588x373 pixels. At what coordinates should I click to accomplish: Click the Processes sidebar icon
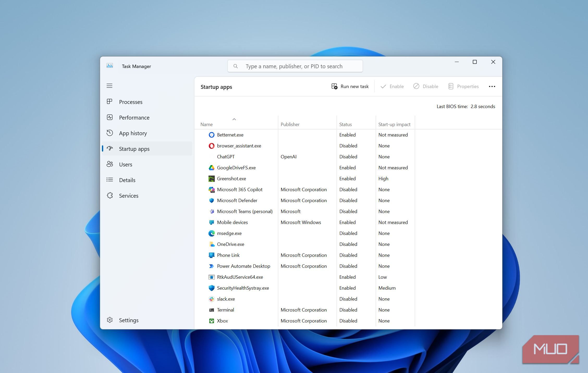point(109,102)
